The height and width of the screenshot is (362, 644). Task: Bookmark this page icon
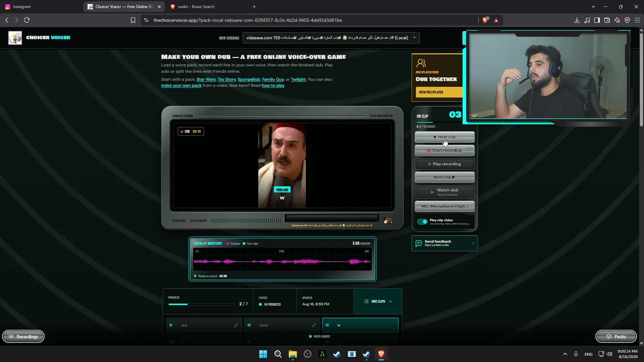point(133,20)
